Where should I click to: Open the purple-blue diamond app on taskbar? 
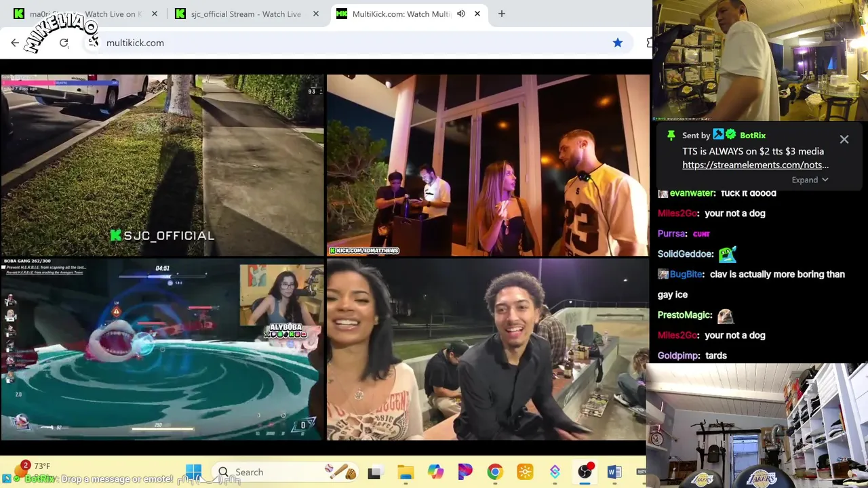pos(555,472)
